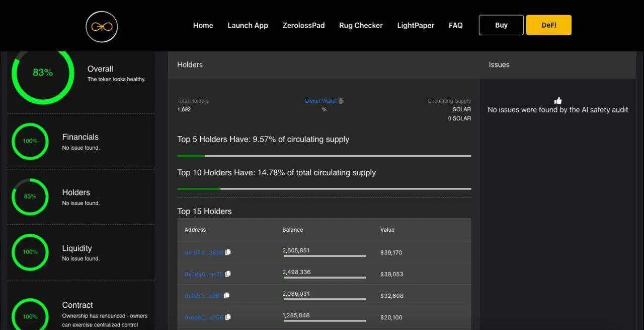Open the holder address with $39,053 value
The width and height of the screenshot is (644, 330).
coord(204,274)
